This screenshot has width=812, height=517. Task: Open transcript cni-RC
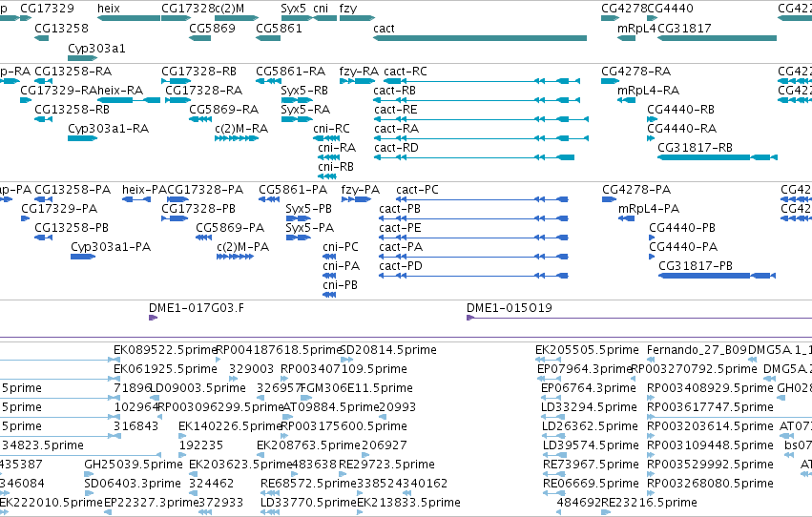point(331,129)
